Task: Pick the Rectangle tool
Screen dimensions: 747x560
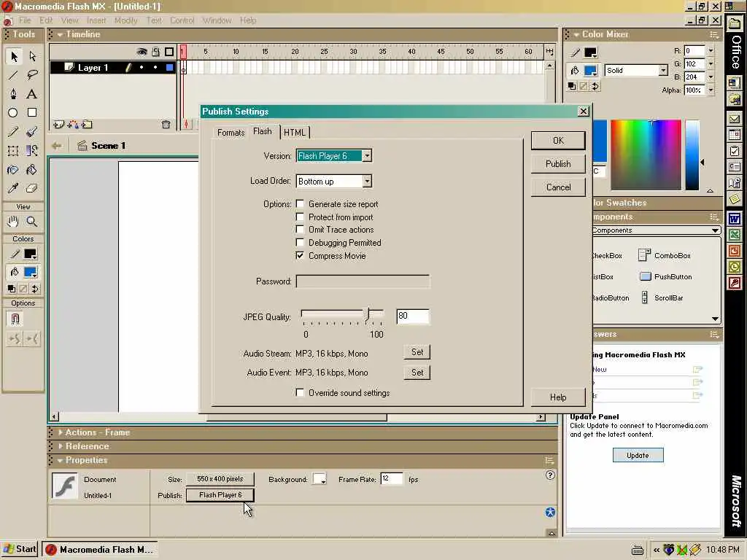Action: (x=32, y=113)
